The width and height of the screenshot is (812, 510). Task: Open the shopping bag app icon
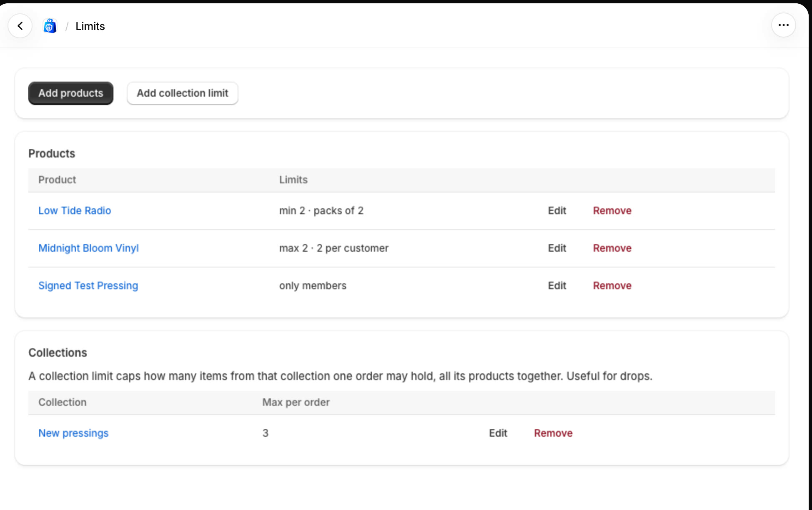coord(50,26)
